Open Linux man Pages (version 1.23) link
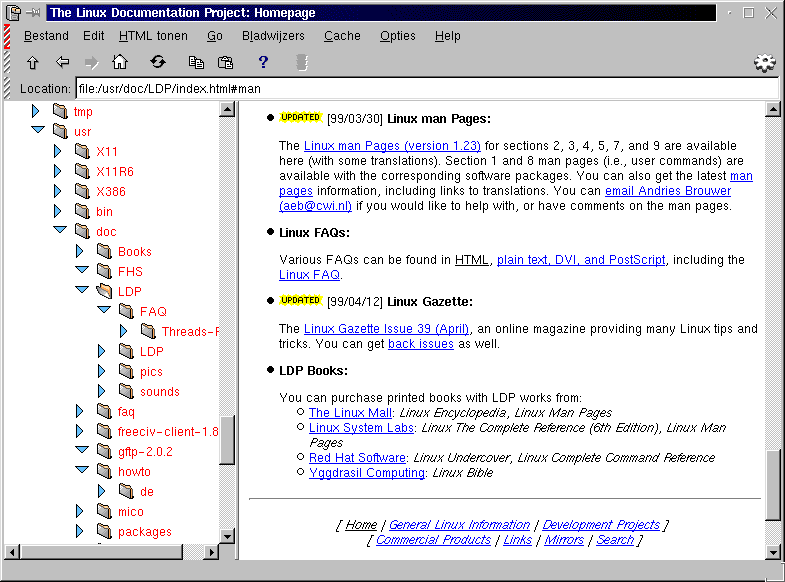 pyautogui.click(x=392, y=146)
